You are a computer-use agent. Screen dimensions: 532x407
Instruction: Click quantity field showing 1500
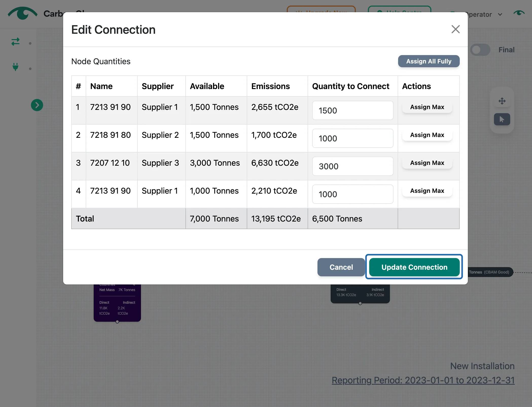(x=352, y=111)
